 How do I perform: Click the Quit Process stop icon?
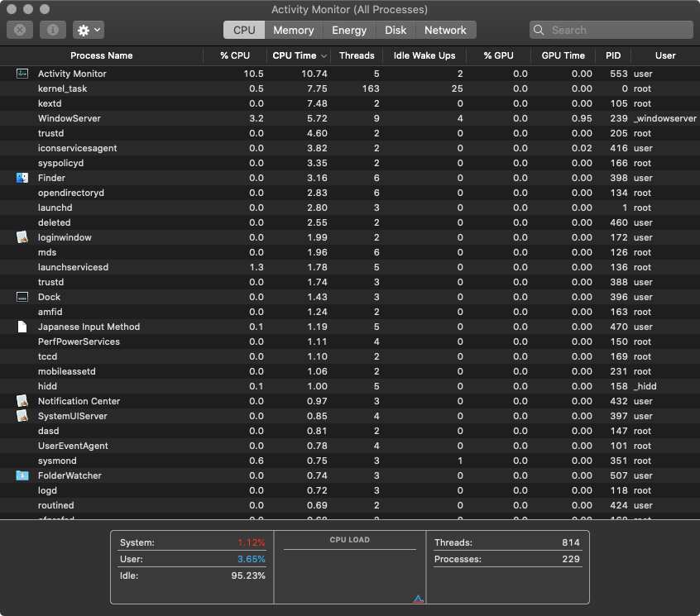pyautogui.click(x=20, y=30)
